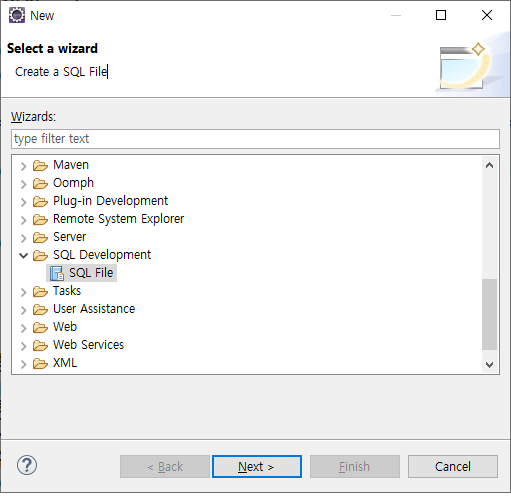This screenshot has height=499, width=511.
Task: Select the Server label
Action: point(69,237)
